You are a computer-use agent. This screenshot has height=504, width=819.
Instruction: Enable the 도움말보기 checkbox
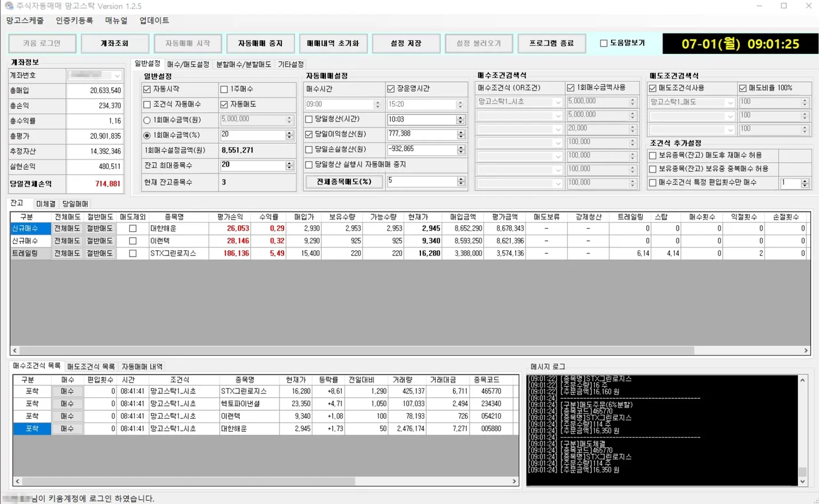click(x=604, y=43)
